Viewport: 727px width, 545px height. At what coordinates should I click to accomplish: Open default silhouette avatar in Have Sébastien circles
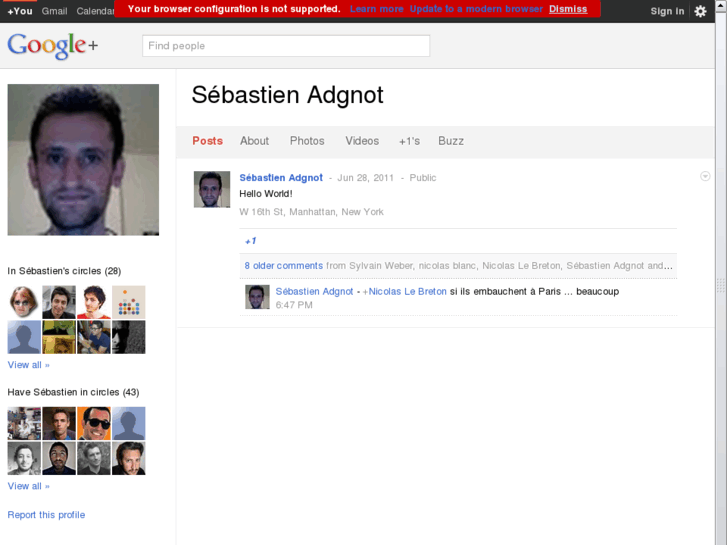point(128,423)
